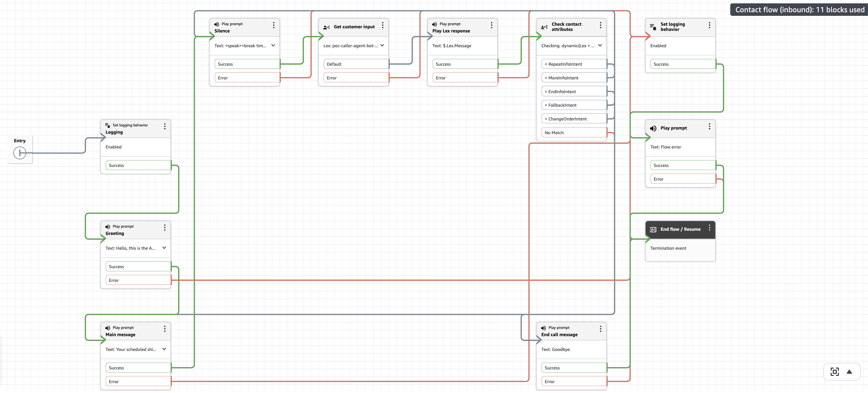Click the 'Text: $.Lex.Message' text

[x=452, y=46]
